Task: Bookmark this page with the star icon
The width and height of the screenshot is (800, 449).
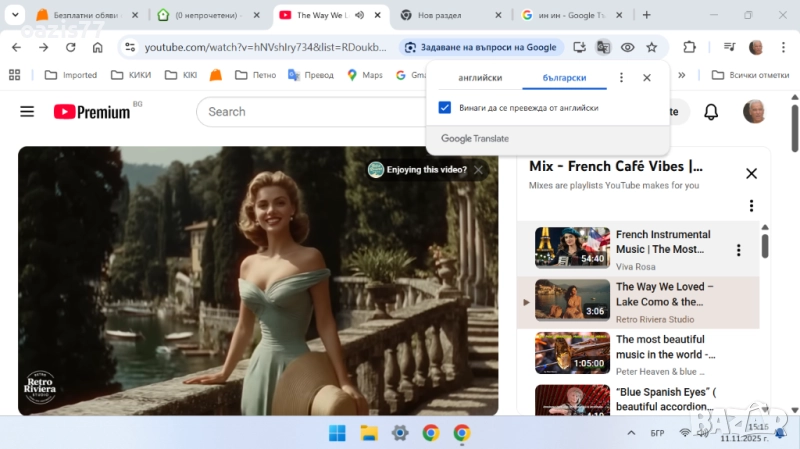Action: point(652,47)
